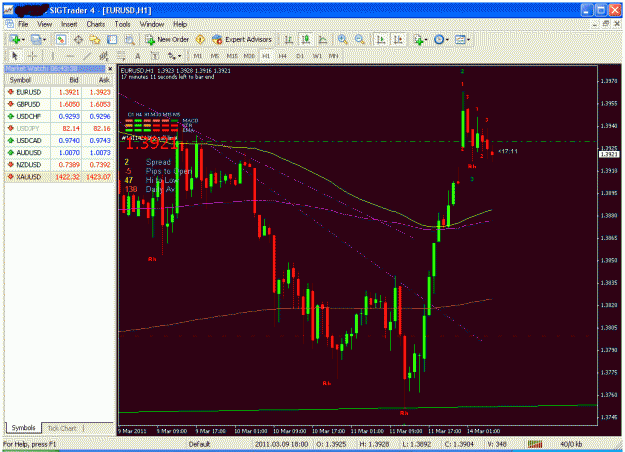Launch MetaEditor from yellow diamond icon
This screenshot has width=625, height=452.
point(200,39)
